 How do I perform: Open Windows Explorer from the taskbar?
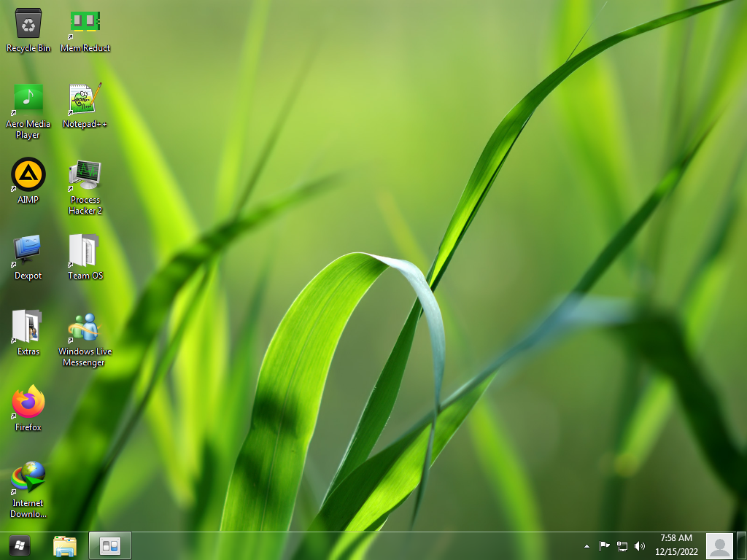point(65,545)
